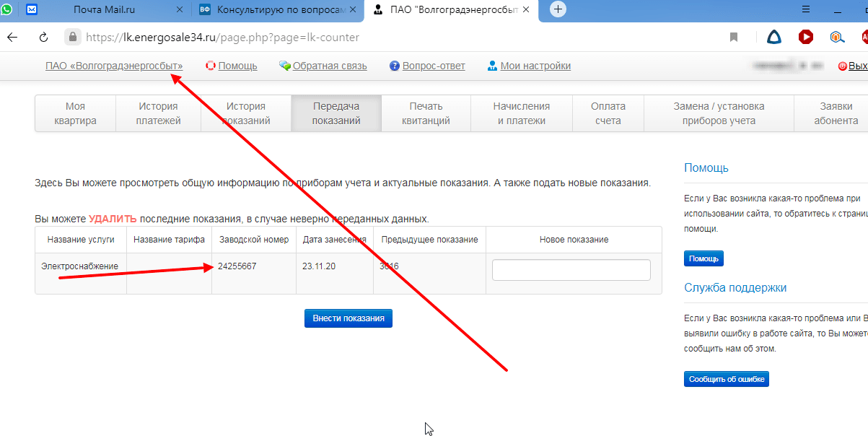Click the date 23.11.20 cell
Image resolution: width=868 pixels, height=436 pixels.
(x=335, y=273)
